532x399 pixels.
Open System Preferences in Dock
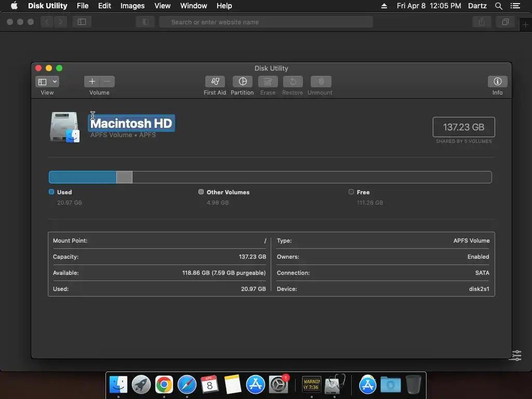(x=278, y=385)
